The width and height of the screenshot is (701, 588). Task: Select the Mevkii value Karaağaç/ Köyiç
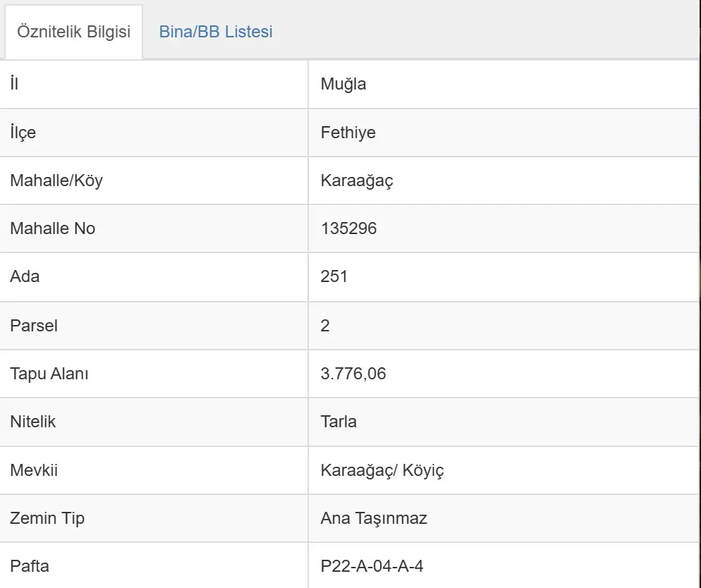coord(382,470)
